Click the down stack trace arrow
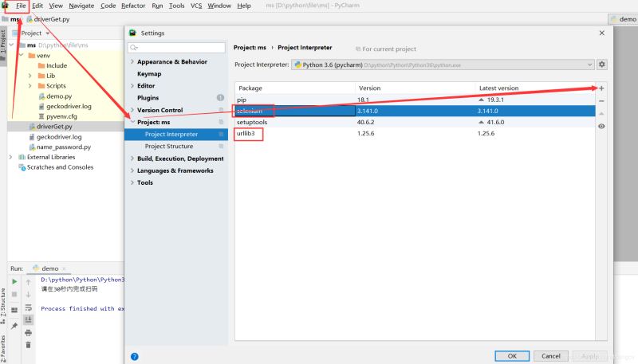This screenshot has height=364, width=638. tap(28, 295)
